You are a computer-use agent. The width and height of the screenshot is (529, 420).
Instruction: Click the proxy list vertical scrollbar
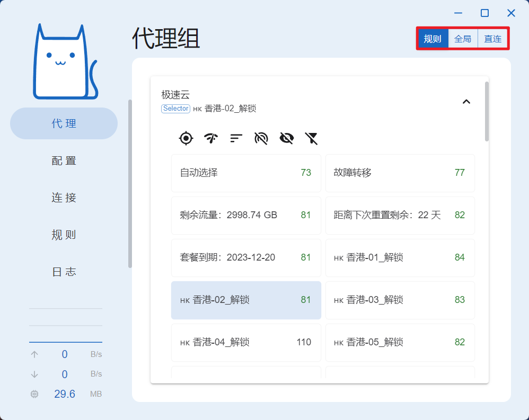coord(487,111)
